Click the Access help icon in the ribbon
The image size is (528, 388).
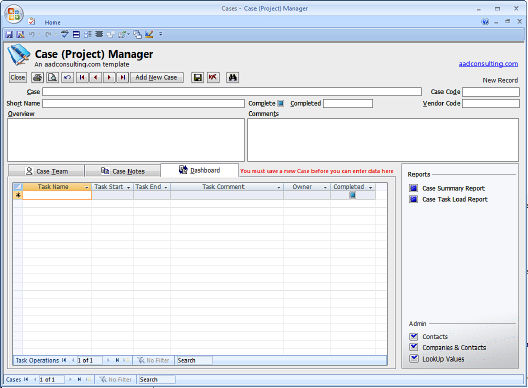coord(485,22)
